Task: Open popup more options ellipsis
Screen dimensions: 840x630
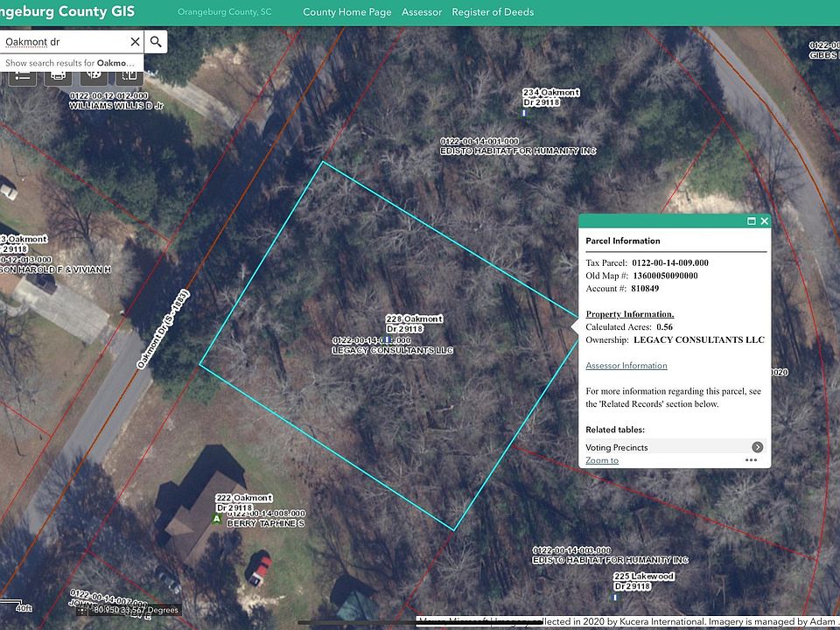Action: [x=751, y=460]
